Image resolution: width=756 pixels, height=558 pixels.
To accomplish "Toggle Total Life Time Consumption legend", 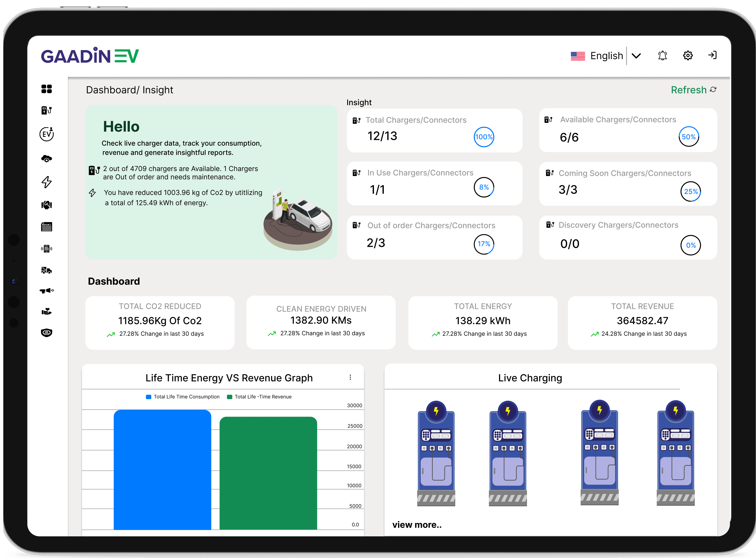I will (x=183, y=397).
